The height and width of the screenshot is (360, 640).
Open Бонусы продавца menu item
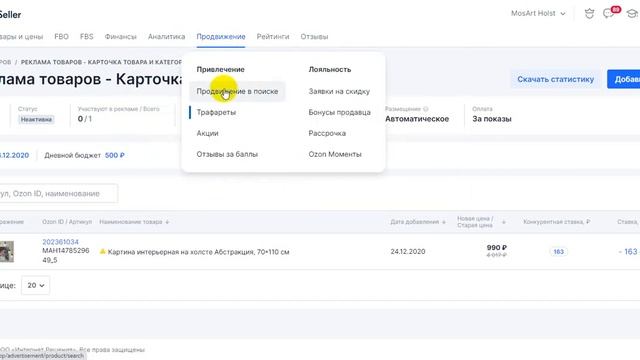coord(340,112)
